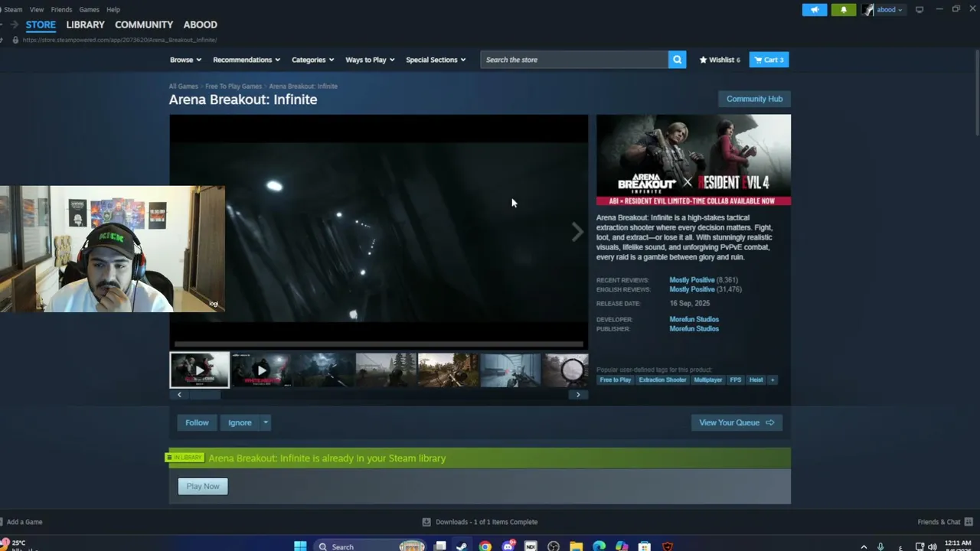Click the Ignore button

(x=240, y=422)
